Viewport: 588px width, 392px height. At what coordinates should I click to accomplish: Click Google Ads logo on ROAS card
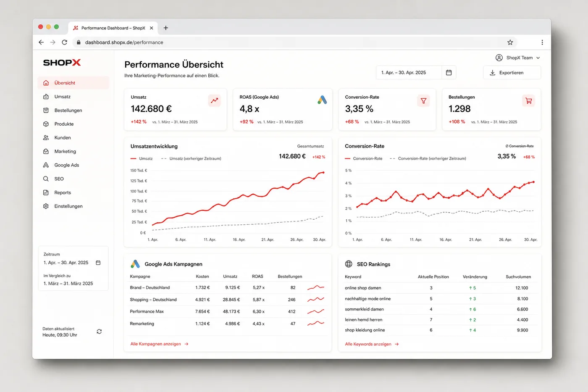click(x=322, y=100)
